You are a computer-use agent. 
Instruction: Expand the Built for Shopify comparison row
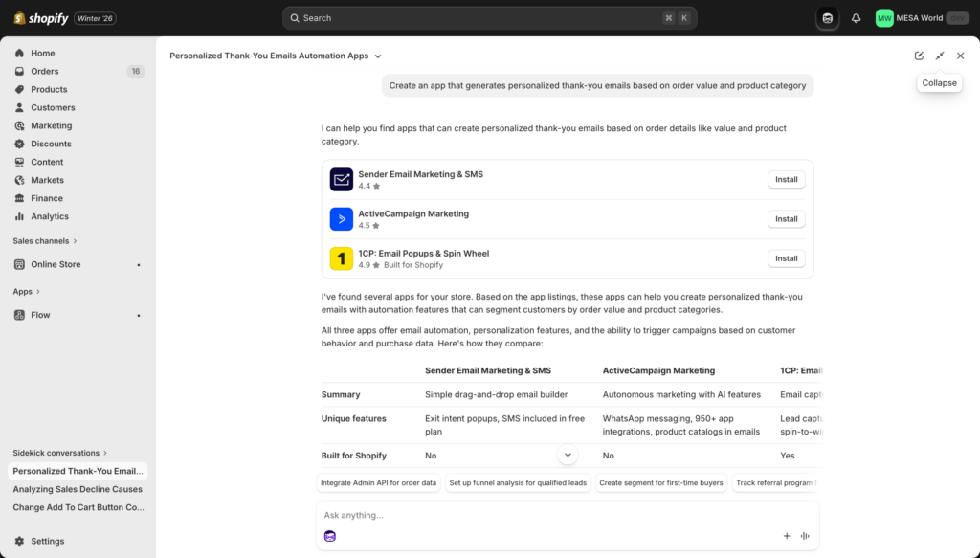click(568, 455)
